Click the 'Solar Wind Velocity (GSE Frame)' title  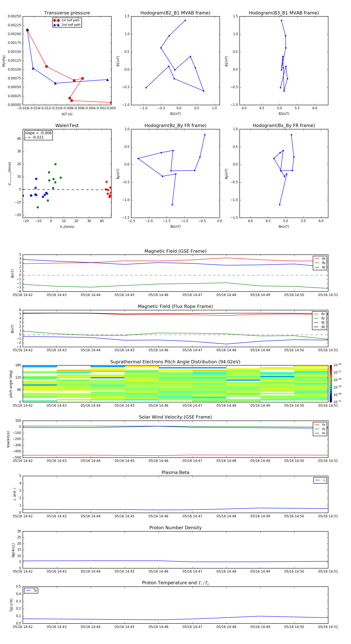point(175,417)
